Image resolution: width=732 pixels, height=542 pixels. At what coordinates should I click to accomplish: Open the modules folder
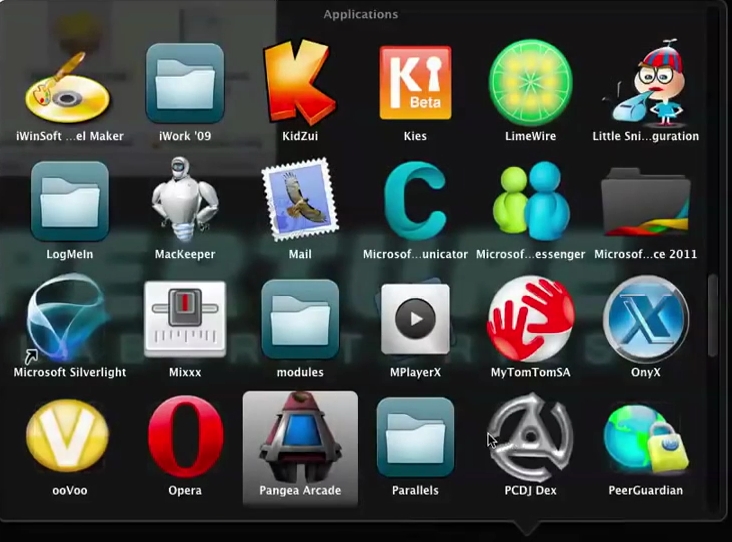[300, 319]
